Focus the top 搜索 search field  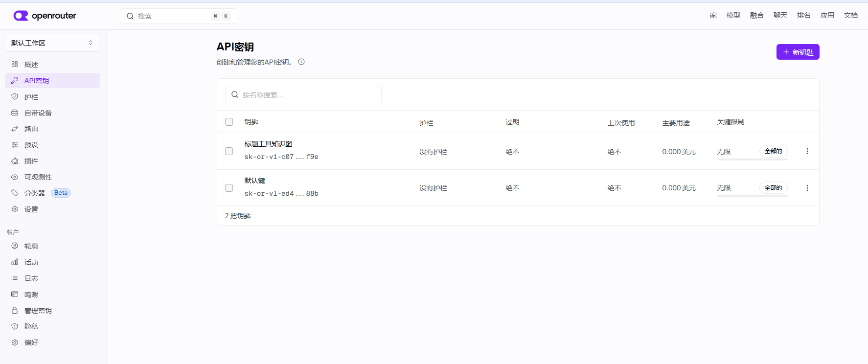pyautogui.click(x=179, y=16)
